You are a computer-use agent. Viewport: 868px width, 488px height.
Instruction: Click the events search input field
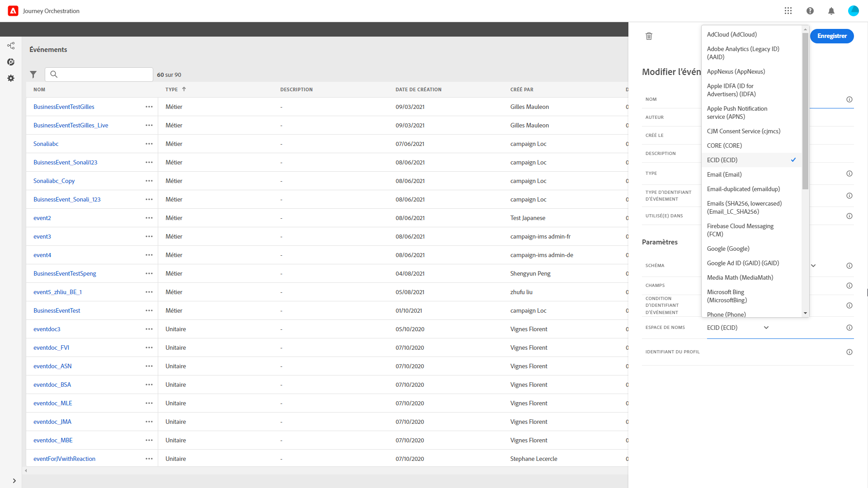[x=104, y=75]
